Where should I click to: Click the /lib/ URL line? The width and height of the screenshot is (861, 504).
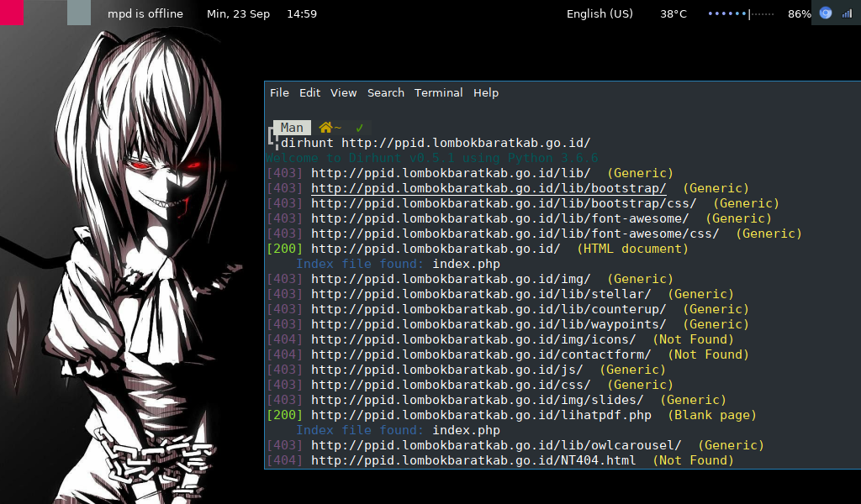click(451, 173)
